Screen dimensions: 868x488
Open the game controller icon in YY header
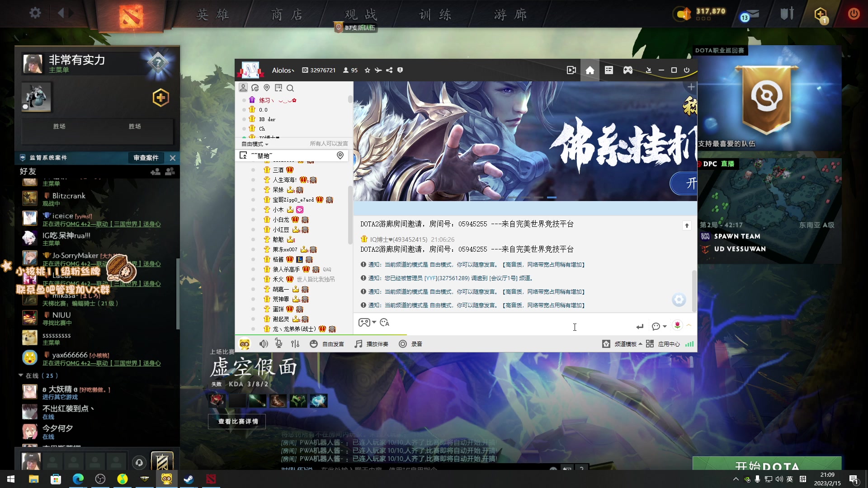pyautogui.click(x=628, y=70)
